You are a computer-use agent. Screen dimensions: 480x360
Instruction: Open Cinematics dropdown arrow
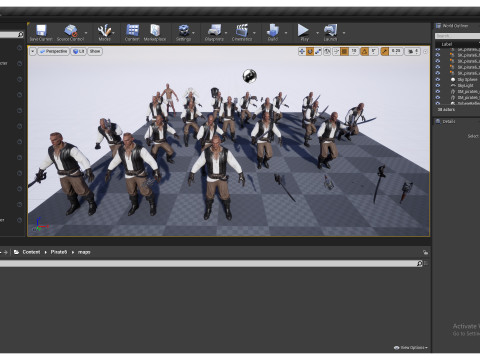(x=254, y=33)
